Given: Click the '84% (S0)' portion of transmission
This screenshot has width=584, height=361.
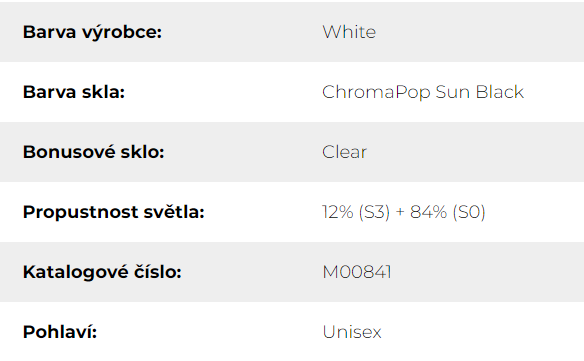Looking at the screenshot, I should (448, 212).
